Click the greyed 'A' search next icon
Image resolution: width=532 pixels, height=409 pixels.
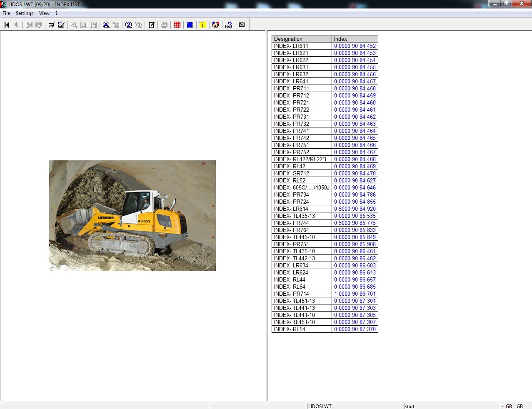(x=116, y=25)
